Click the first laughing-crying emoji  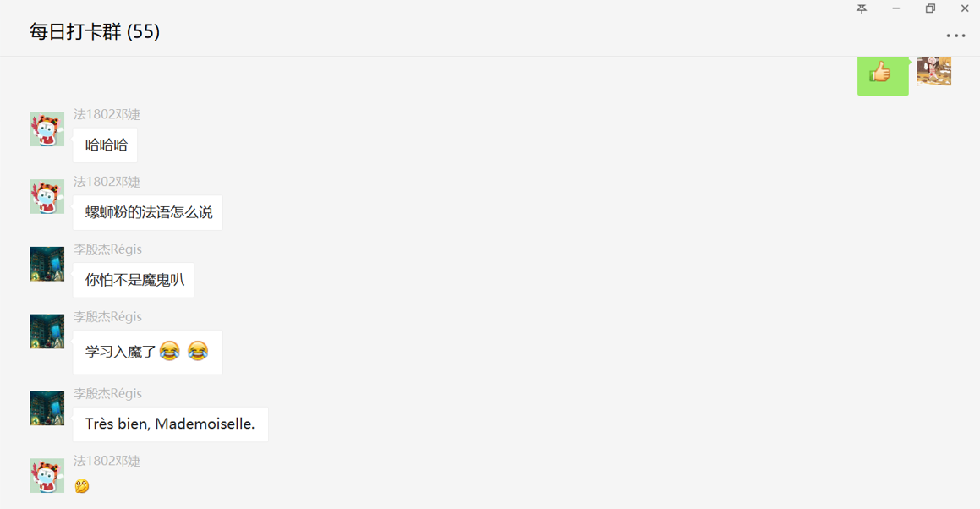click(x=169, y=351)
